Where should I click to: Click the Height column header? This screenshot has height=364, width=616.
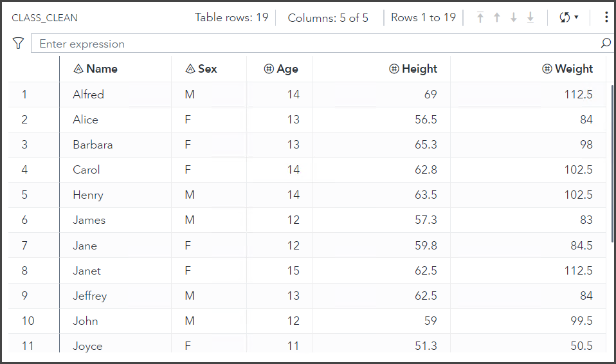point(419,69)
